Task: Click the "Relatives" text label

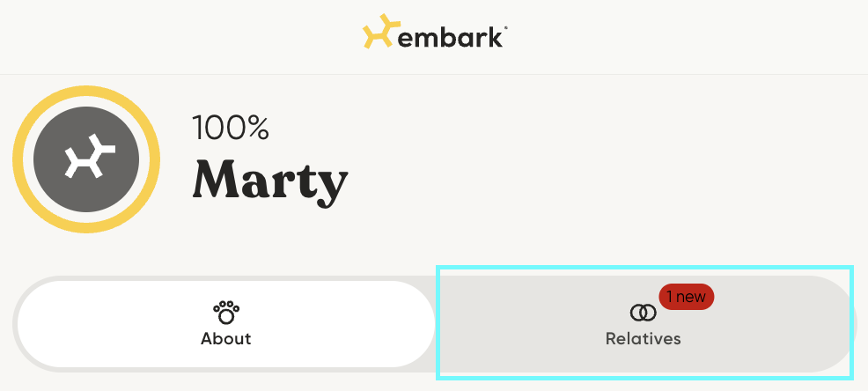Action: (x=644, y=339)
